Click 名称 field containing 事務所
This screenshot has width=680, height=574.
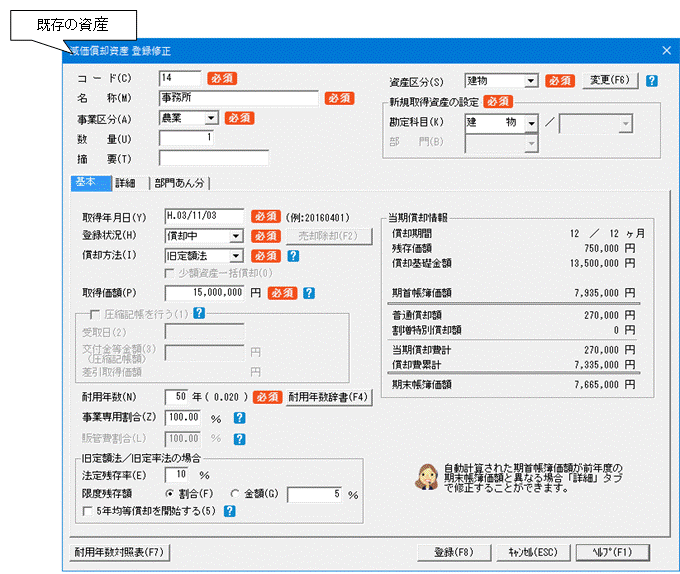coord(239,98)
